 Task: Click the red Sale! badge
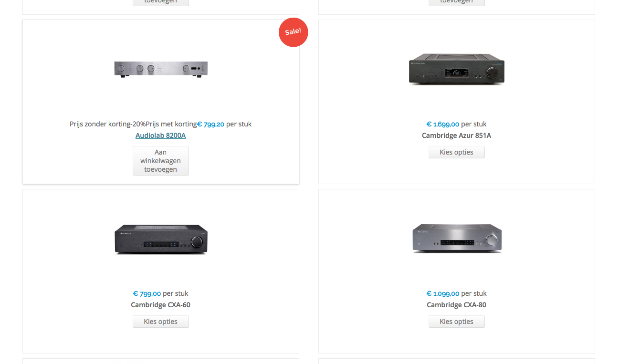pyautogui.click(x=294, y=32)
